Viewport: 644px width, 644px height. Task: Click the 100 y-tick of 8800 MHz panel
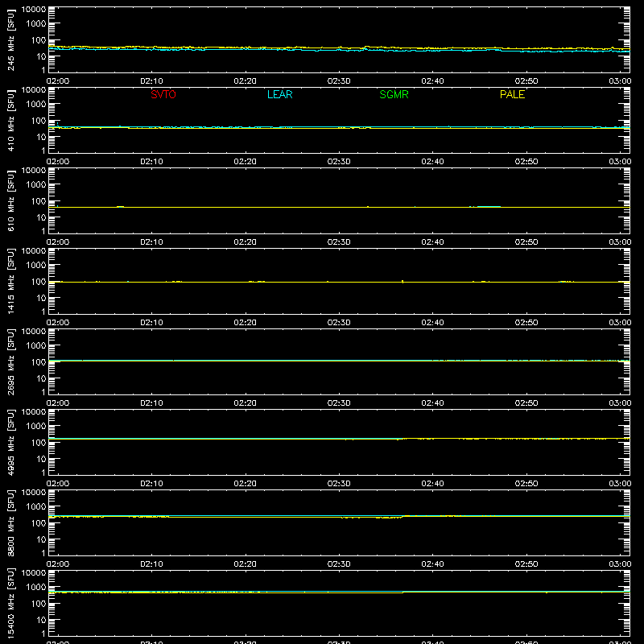pos(39,523)
